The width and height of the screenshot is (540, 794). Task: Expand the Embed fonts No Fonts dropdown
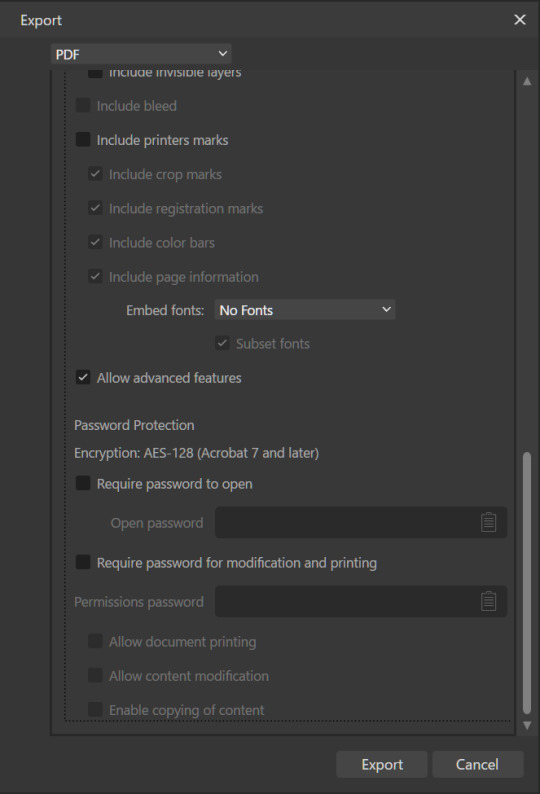tap(304, 309)
